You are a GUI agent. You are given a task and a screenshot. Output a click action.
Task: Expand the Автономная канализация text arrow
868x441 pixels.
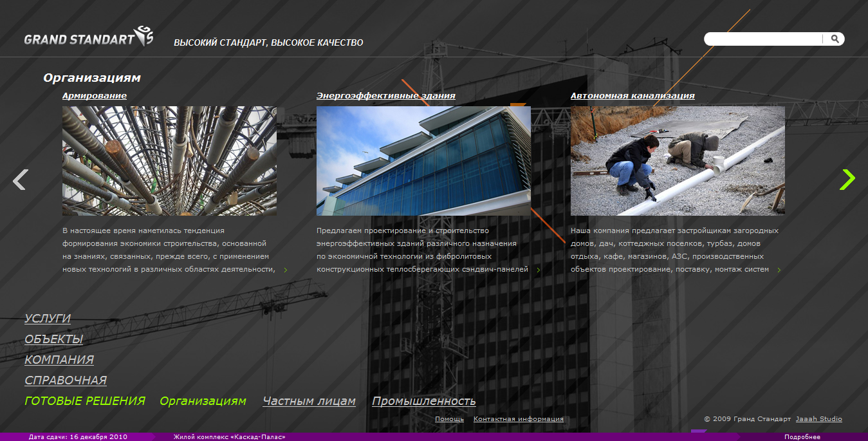(779, 270)
